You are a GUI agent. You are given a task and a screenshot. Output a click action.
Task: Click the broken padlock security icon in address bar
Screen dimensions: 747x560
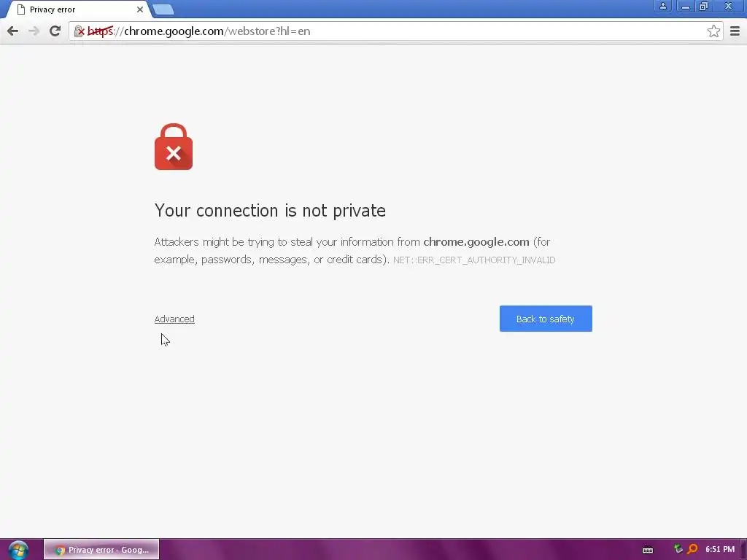[x=80, y=31]
